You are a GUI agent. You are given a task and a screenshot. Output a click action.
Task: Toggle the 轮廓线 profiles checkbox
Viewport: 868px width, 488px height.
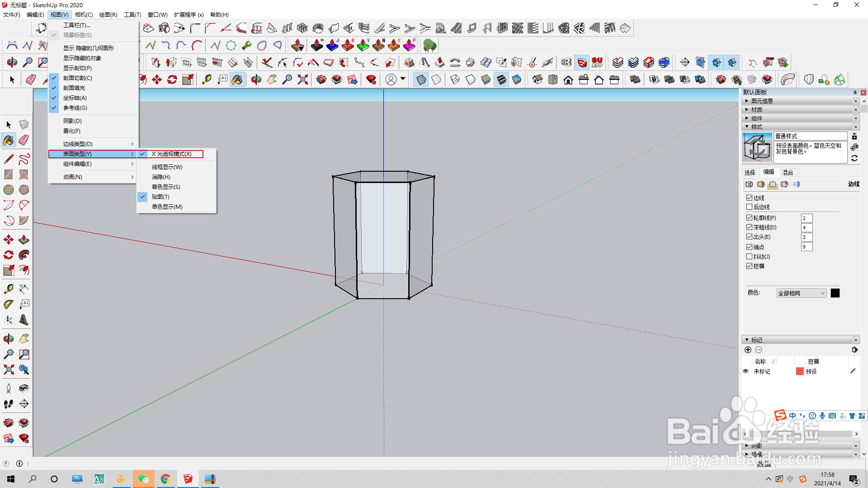tap(749, 218)
